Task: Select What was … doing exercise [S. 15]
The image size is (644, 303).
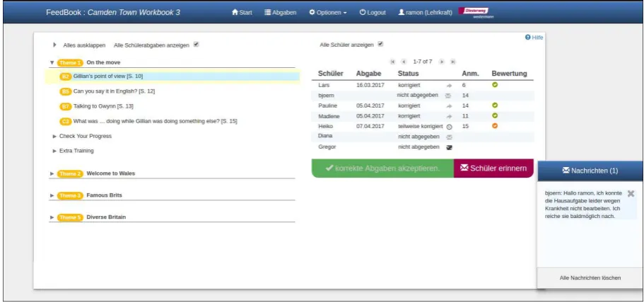Action: [155, 122]
